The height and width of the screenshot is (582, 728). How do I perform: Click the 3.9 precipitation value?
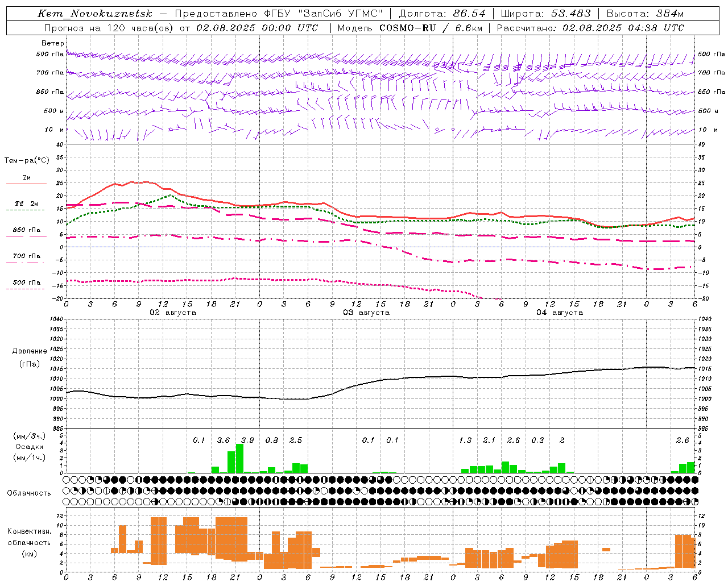click(247, 440)
